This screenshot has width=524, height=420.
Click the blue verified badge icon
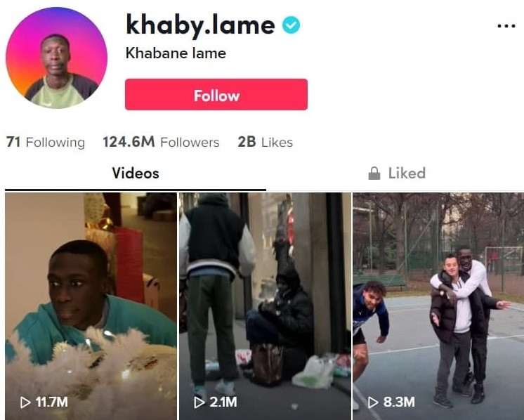[291, 25]
